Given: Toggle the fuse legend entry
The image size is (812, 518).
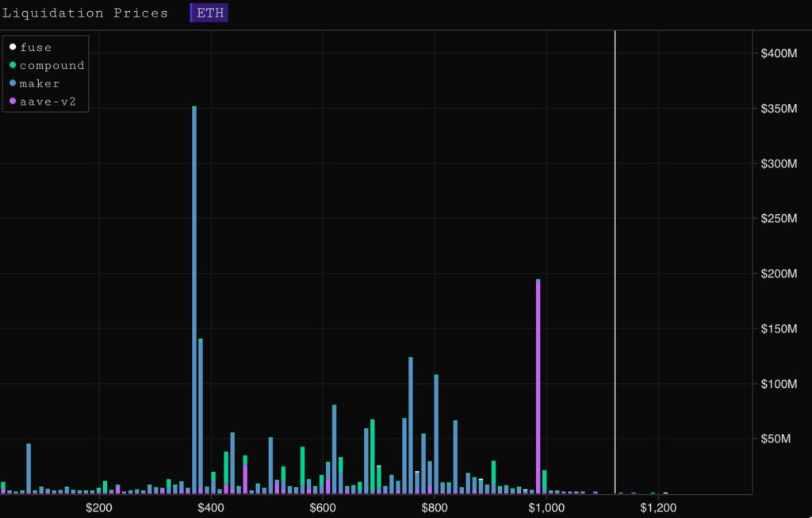Looking at the screenshot, I should coord(31,47).
